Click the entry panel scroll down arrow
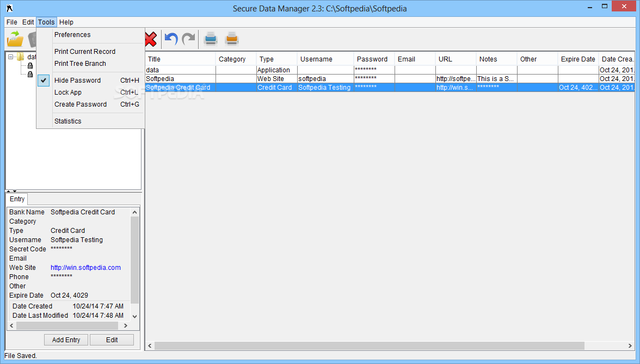 point(135,316)
